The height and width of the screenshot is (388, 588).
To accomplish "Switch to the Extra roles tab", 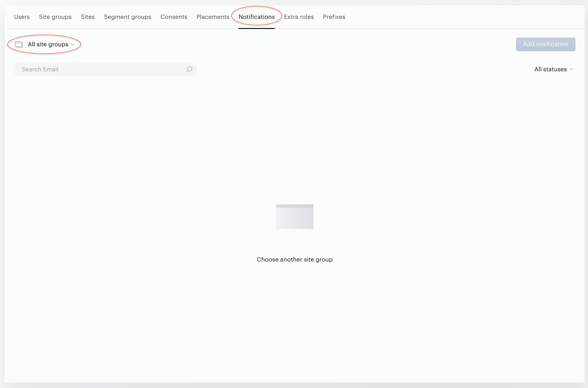I will tap(299, 17).
